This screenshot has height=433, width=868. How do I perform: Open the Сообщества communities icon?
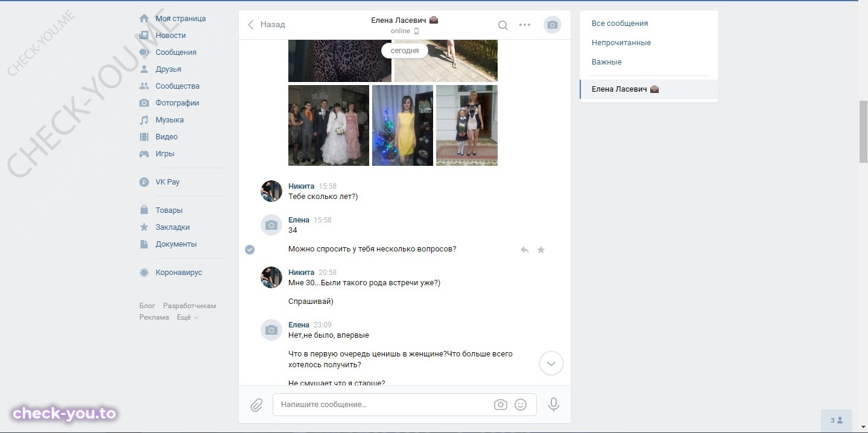pos(144,86)
